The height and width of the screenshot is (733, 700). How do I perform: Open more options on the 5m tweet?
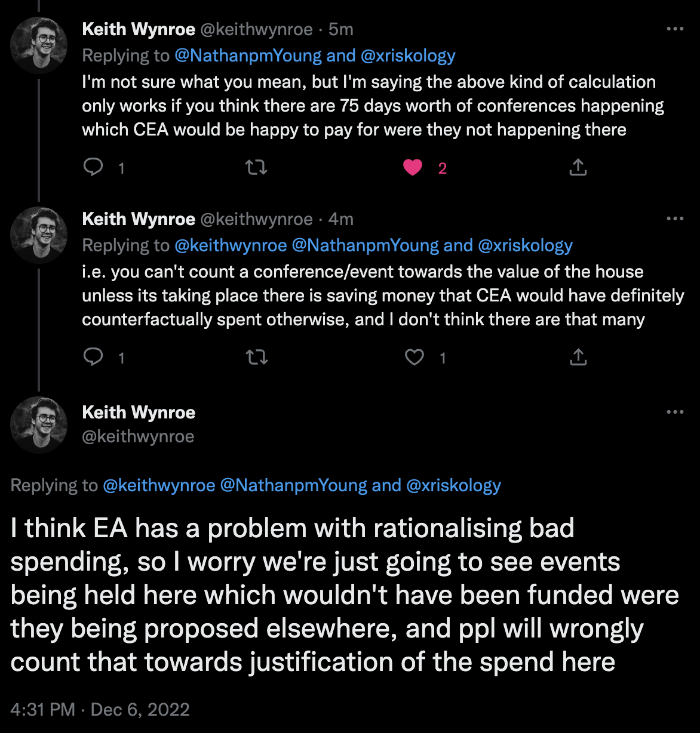[x=675, y=29]
